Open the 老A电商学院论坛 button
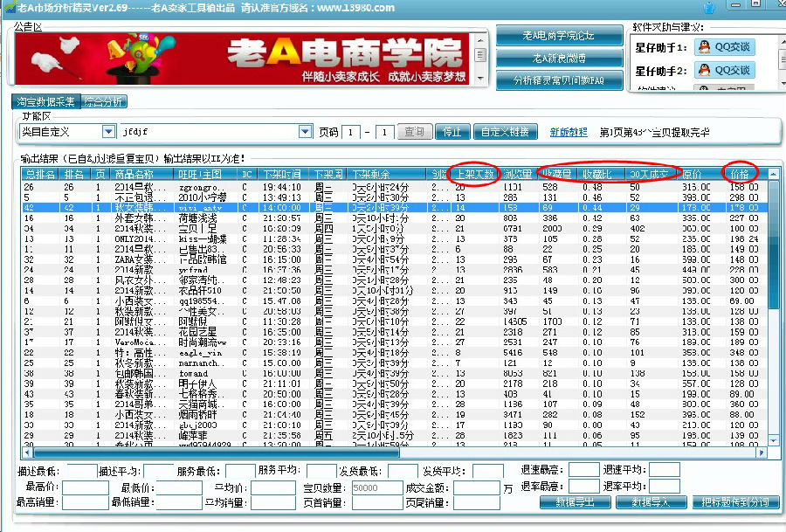Viewport: 786px width, 532px height. coord(560,36)
